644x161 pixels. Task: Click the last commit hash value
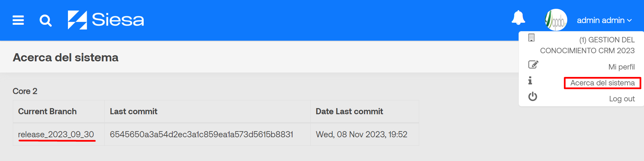[201, 134]
